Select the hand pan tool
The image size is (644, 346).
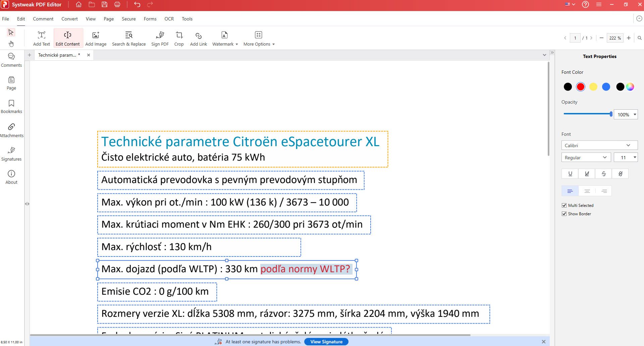click(x=11, y=44)
